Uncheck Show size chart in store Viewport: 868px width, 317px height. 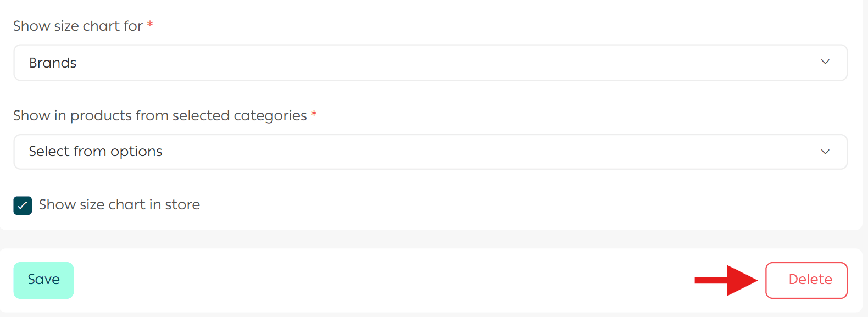pos(23,205)
